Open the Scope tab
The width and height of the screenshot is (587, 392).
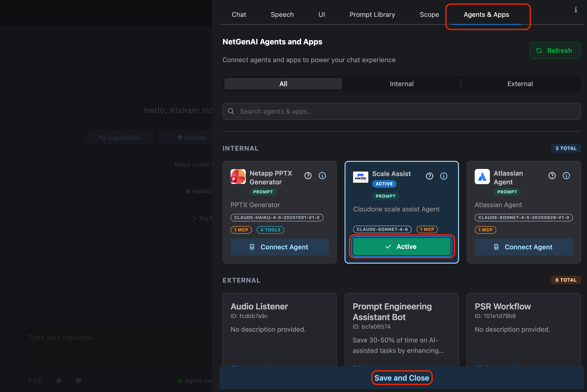tap(429, 14)
